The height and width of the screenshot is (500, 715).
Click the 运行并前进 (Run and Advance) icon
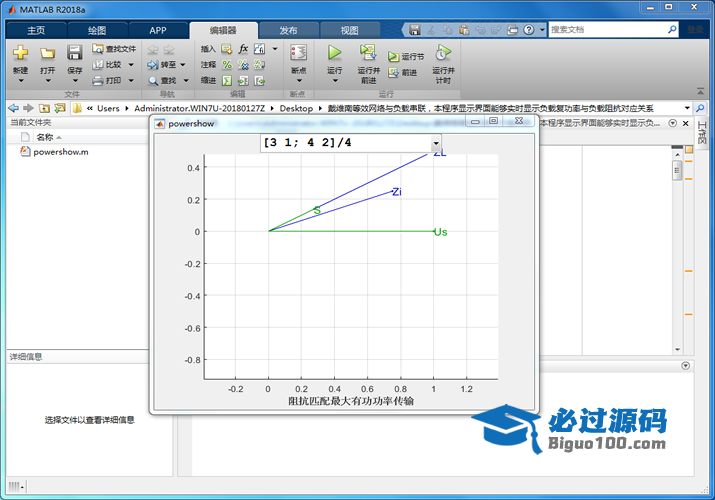click(368, 53)
